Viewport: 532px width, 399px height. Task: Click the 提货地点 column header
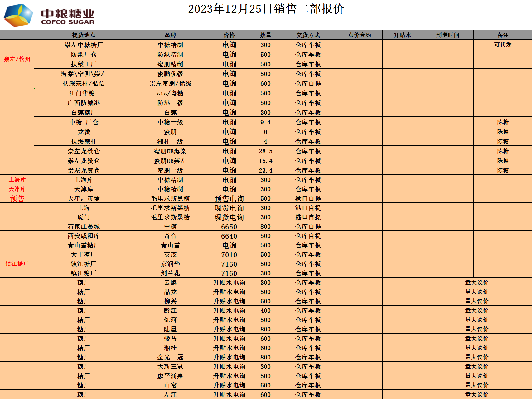tap(84, 35)
